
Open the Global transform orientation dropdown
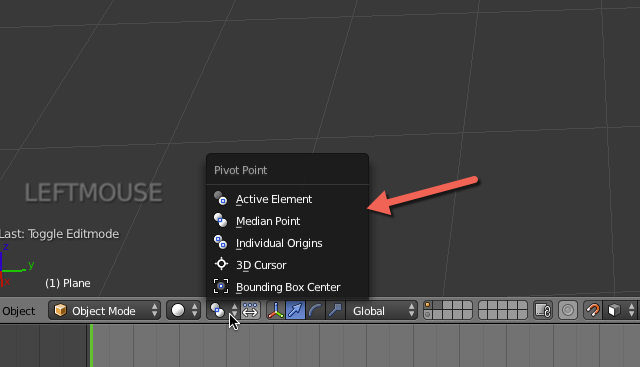coord(382,311)
